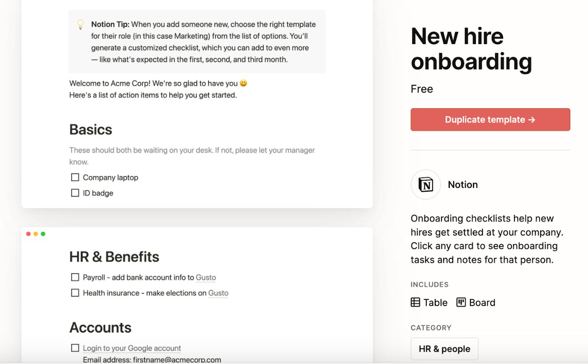Click the smiley emoji in welcome text
Image resolution: width=588 pixels, height=364 pixels.
click(244, 83)
